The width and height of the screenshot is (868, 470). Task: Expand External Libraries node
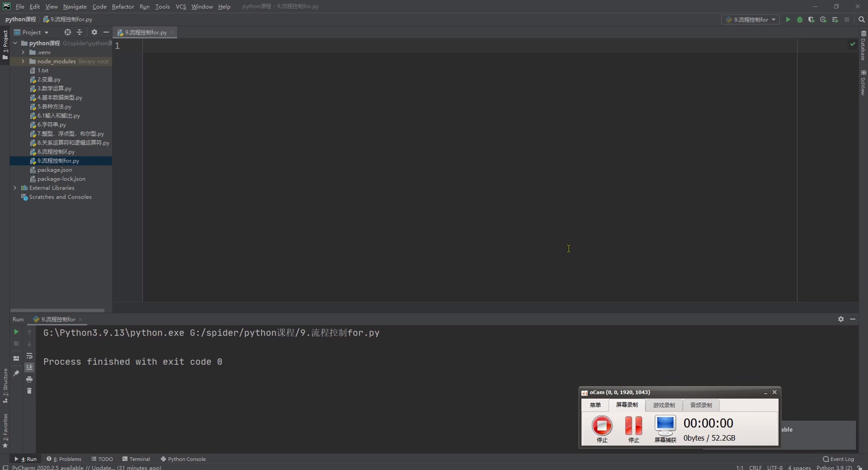[15, 188]
